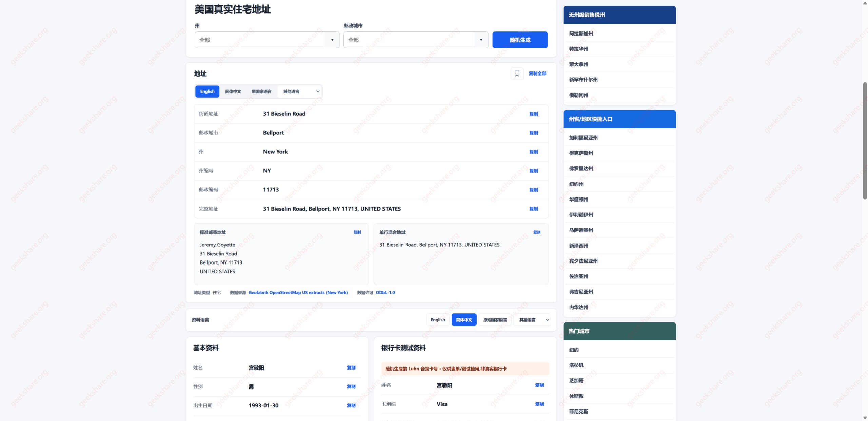Copy the 姓名 in 银行卡测试资料
Viewport: 868px width, 421px height.
point(539,385)
